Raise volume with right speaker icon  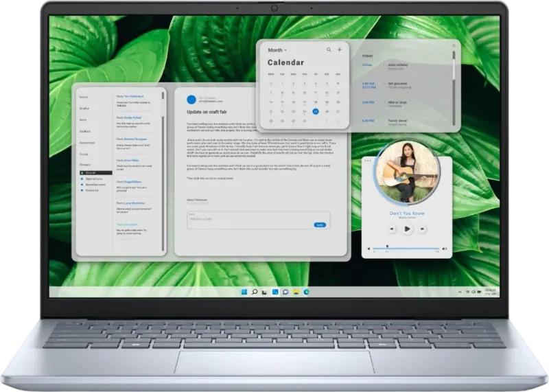444,249
